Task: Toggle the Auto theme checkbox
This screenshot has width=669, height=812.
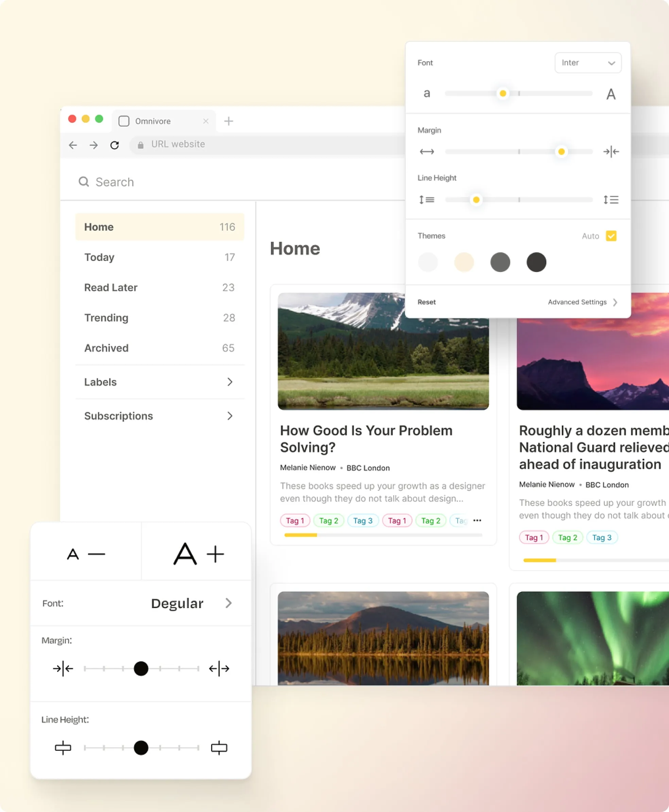Action: (x=611, y=235)
